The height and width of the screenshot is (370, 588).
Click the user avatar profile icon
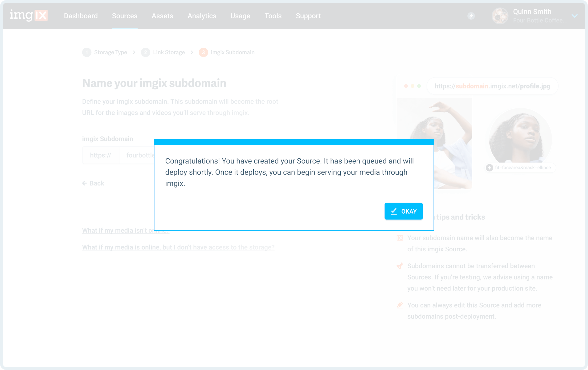500,16
